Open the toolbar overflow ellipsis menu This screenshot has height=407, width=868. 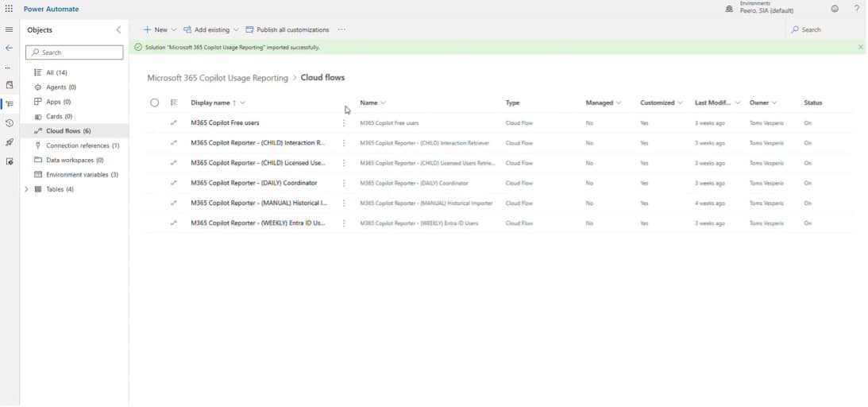tap(341, 29)
